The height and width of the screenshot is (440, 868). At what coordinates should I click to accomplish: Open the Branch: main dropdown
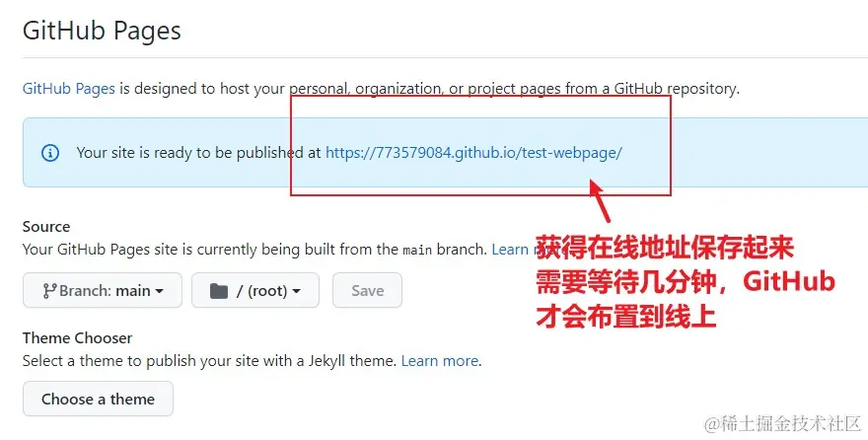103,291
